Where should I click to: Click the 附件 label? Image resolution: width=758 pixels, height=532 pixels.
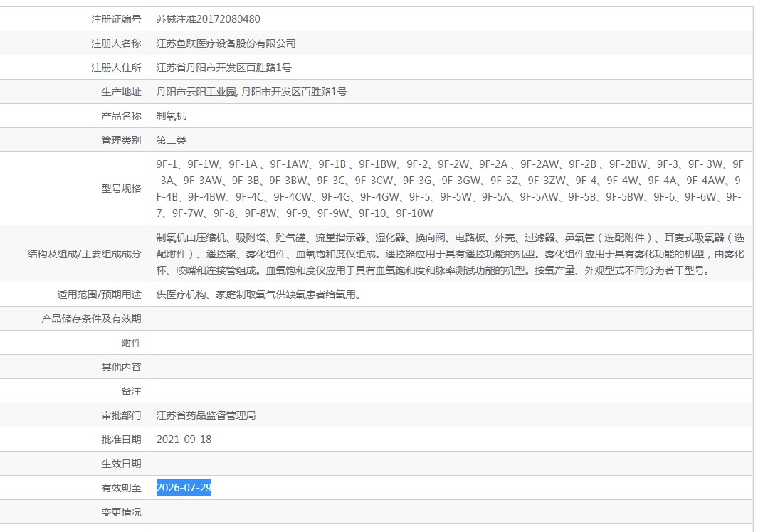[x=131, y=343]
